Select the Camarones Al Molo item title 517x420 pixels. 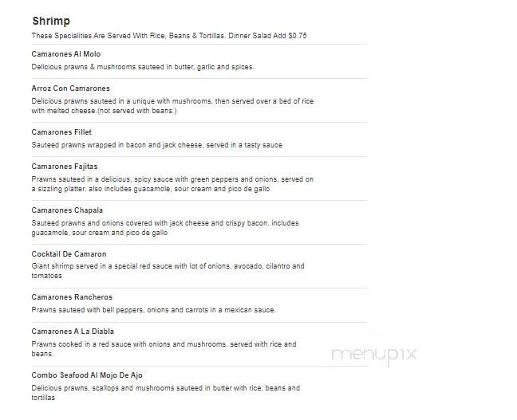66,54
